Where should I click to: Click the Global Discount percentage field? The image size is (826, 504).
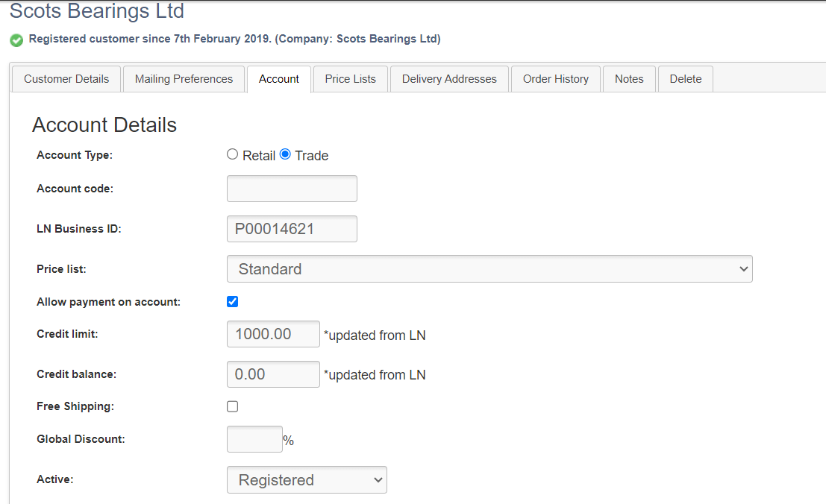pos(254,439)
